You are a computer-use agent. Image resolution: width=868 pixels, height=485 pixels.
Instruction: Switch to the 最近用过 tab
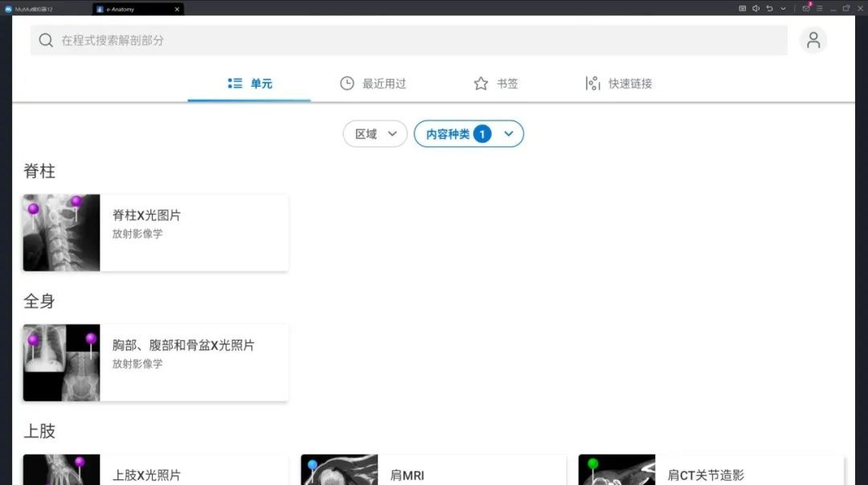(374, 83)
